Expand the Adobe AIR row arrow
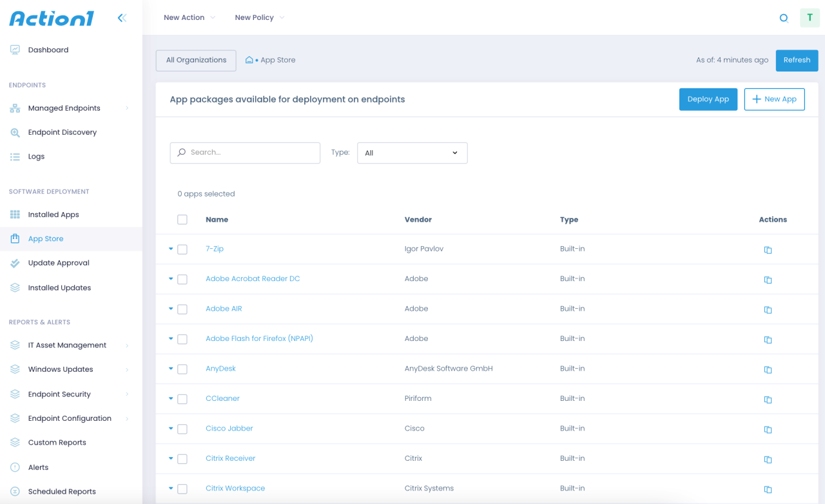825x504 pixels. (171, 309)
